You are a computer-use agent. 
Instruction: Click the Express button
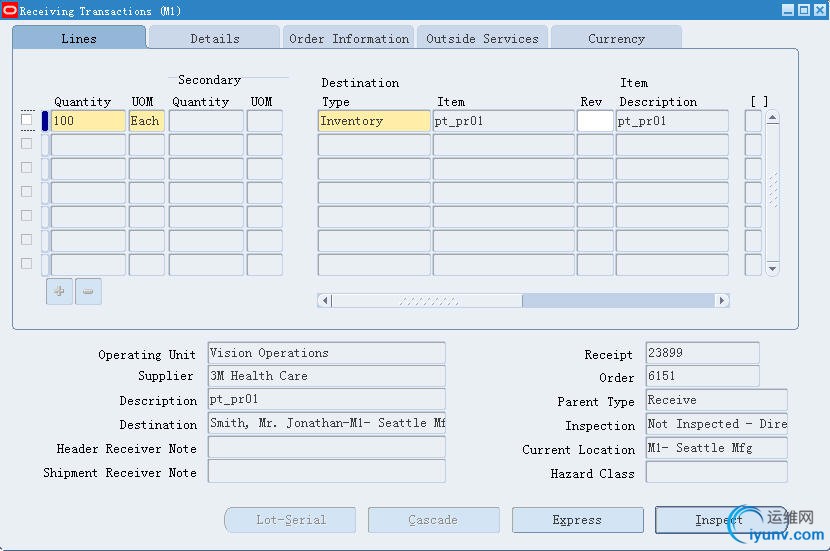(578, 520)
